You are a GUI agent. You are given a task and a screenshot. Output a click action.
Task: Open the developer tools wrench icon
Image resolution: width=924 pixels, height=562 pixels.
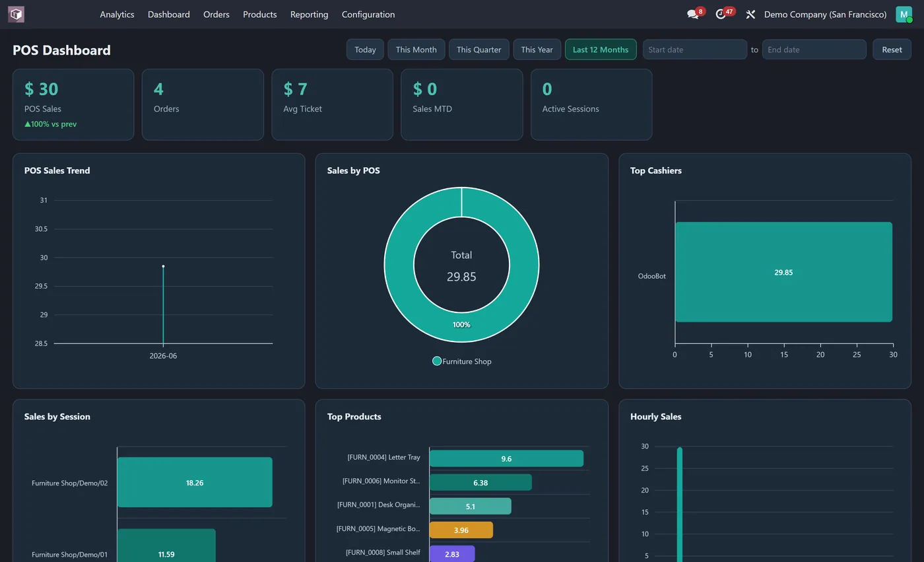[750, 14]
